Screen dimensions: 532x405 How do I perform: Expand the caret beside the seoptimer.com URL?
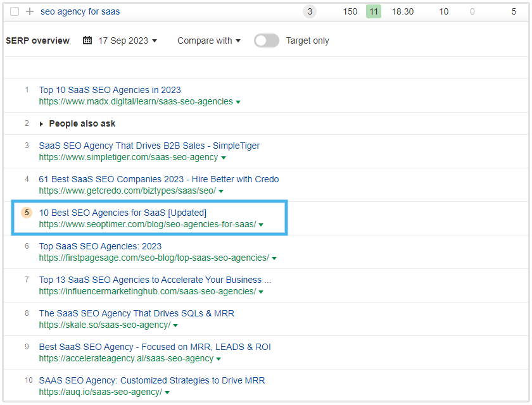point(260,224)
